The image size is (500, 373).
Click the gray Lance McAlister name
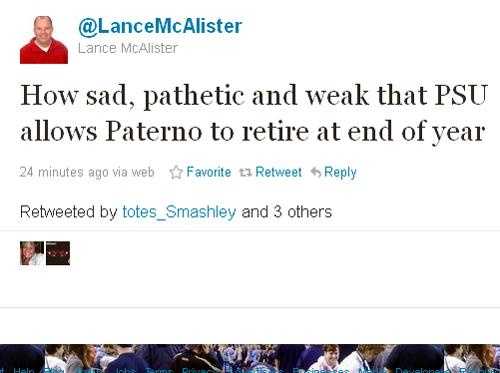[x=128, y=48]
